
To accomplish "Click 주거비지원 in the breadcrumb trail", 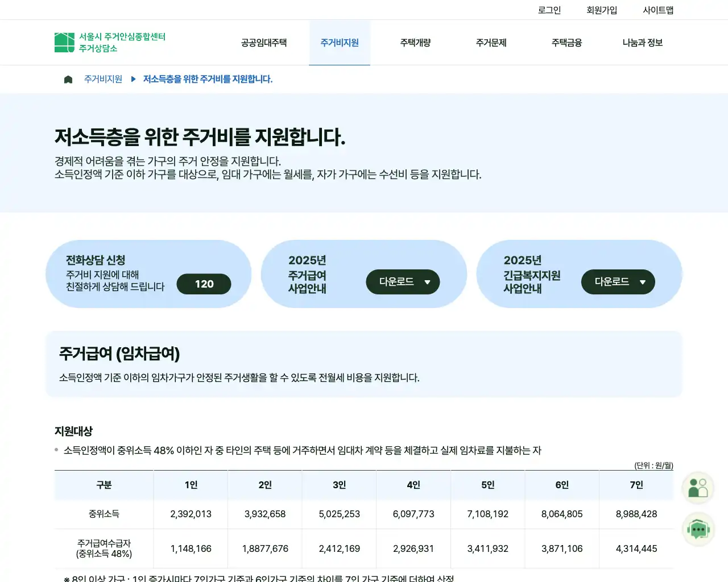I will pos(103,79).
